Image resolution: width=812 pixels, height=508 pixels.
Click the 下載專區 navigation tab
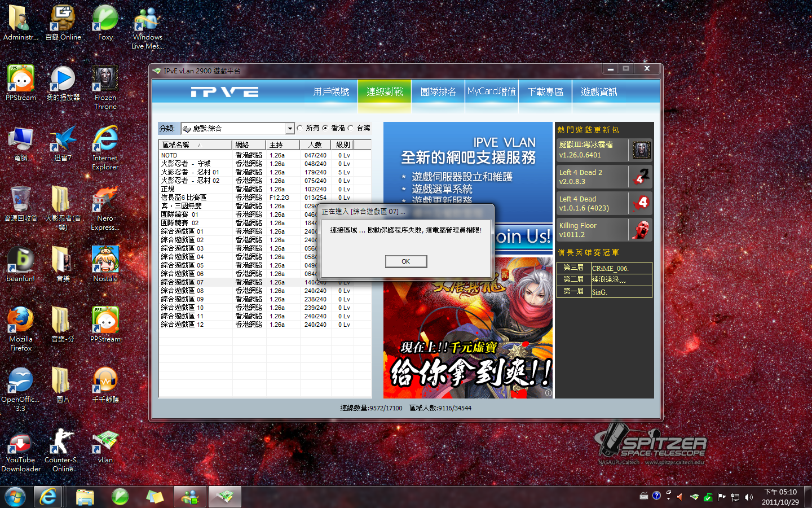[x=545, y=92]
